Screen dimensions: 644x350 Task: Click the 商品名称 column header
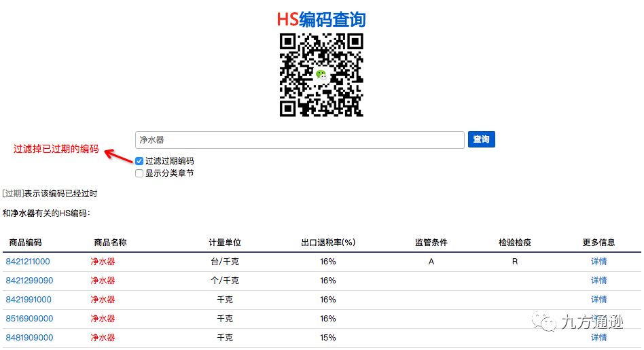(110, 243)
